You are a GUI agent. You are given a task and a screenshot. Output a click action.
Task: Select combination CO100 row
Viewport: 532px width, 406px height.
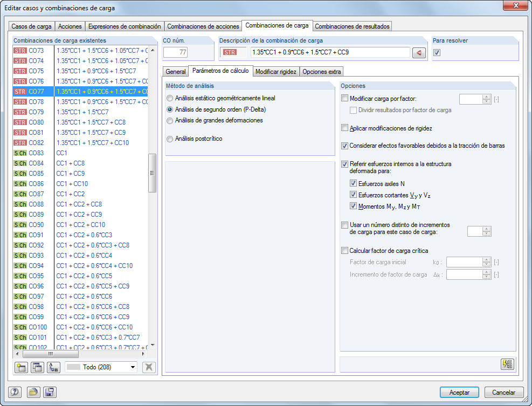coord(80,327)
